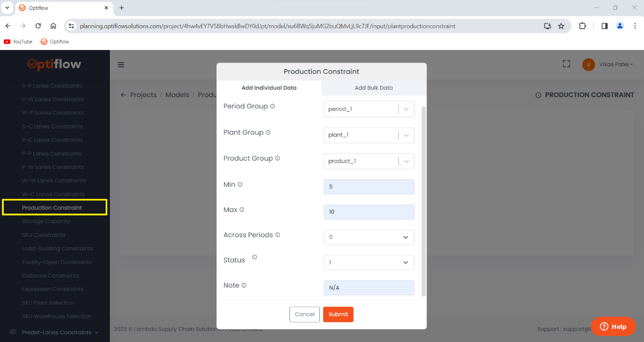Enter fullscreen using the expand icon

click(x=566, y=64)
